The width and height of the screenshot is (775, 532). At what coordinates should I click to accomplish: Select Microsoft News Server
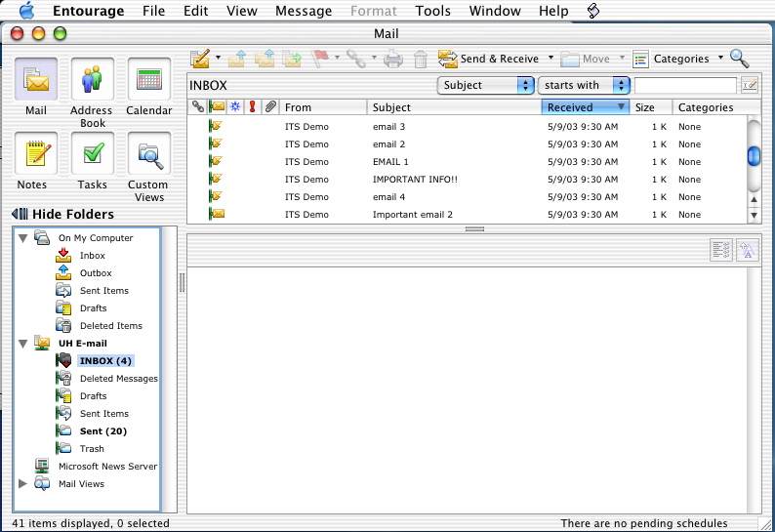[x=107, y=467]
